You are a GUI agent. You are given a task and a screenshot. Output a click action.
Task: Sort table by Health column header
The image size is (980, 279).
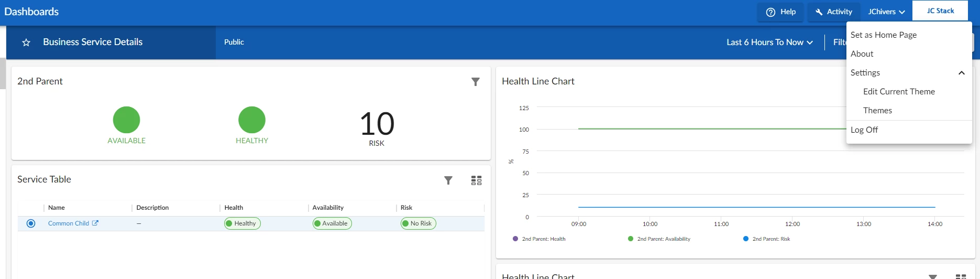click(x=234, y=208)
